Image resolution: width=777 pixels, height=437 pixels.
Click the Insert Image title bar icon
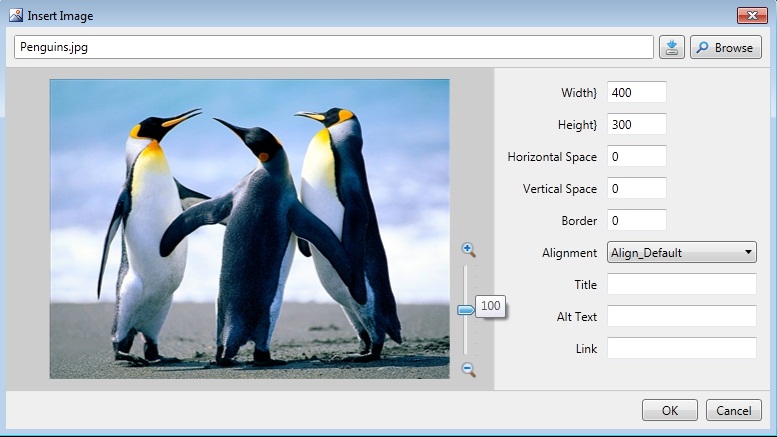pyautogui.click(x=15, y=15)
